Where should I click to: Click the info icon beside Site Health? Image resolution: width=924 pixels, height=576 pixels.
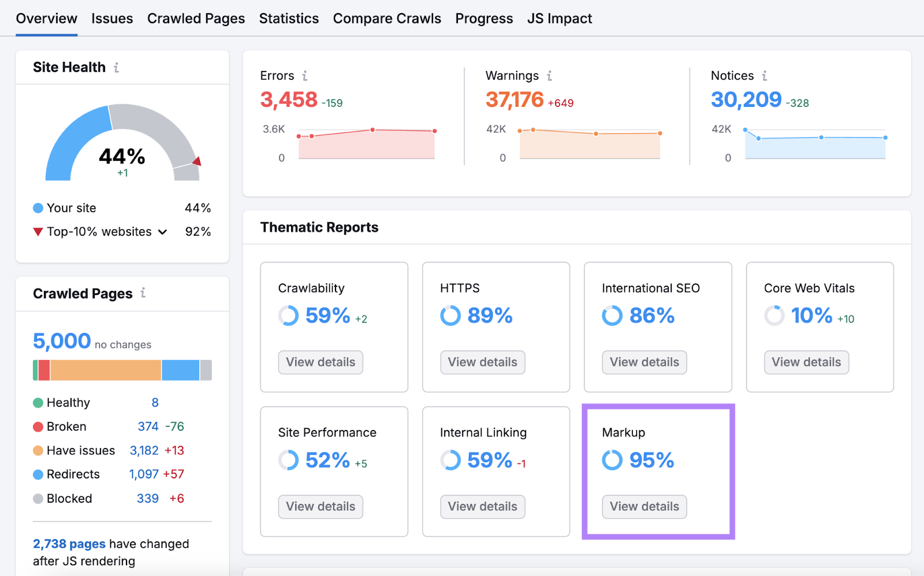coord(117,68)
